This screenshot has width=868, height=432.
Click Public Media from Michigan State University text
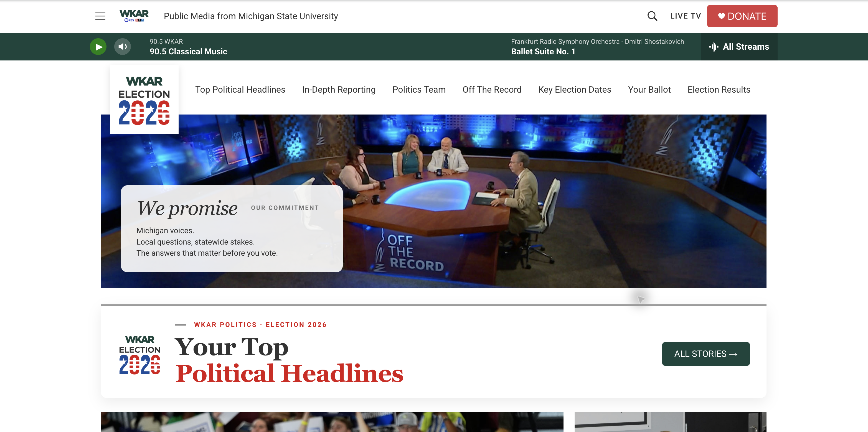pos(251,16)
